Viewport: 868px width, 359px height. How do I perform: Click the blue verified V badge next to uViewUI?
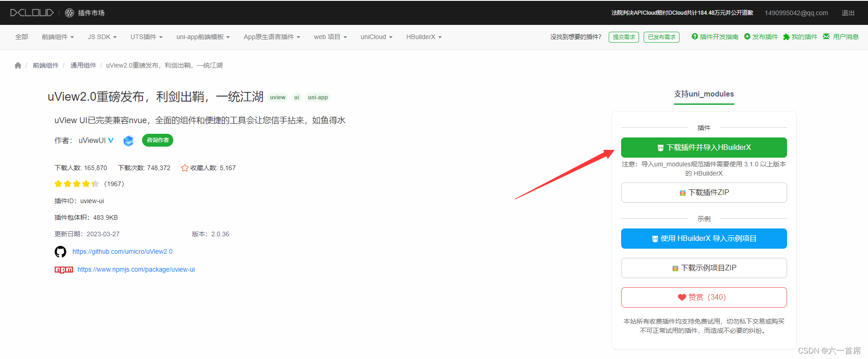[111, 140]
